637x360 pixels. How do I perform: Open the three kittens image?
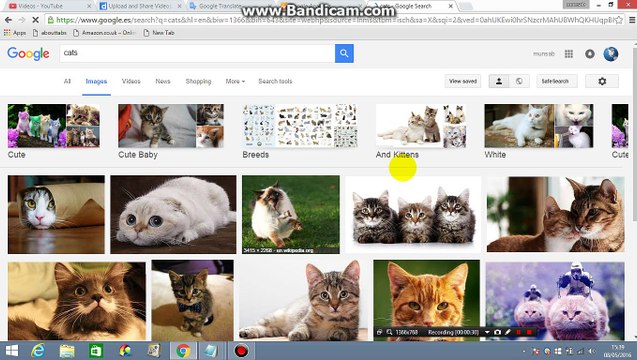tap(413, 215)
